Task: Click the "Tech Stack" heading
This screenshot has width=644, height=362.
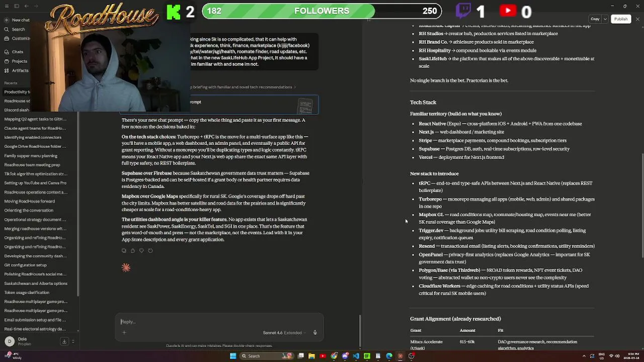Action: click(x=423, y=103)
